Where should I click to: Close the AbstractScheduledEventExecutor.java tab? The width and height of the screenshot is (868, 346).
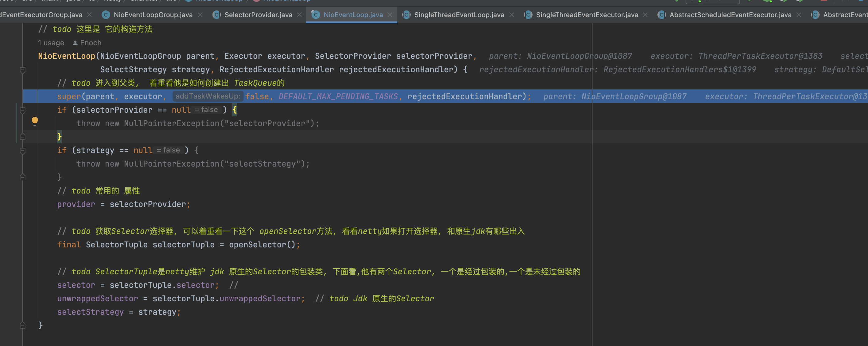click(799, 15)
